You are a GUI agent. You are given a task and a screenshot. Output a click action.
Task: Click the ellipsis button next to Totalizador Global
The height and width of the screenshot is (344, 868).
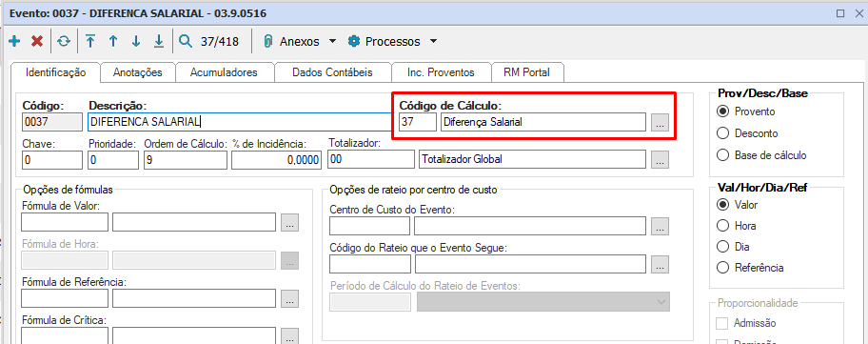(660, 159)
